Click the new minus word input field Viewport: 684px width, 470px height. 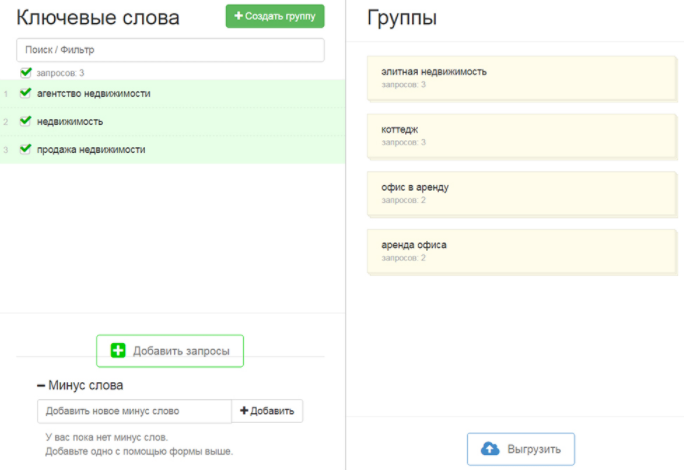tap(134, 411)
